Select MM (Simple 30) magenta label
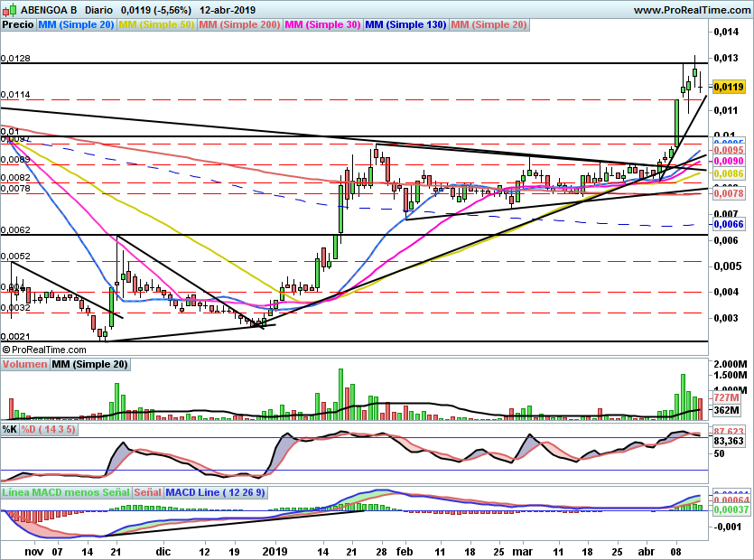Viewport: 754px width, 560px height. pos(322,24)
